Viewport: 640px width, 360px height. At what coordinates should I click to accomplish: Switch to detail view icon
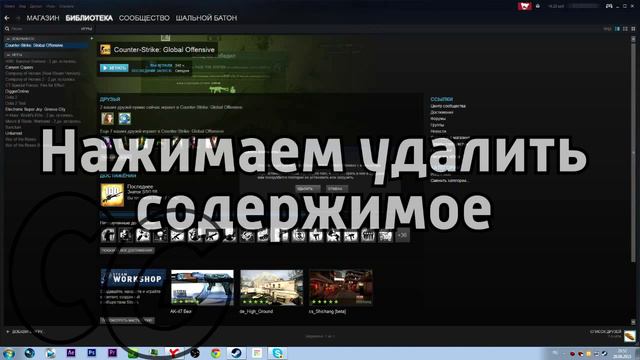point(617,29)
